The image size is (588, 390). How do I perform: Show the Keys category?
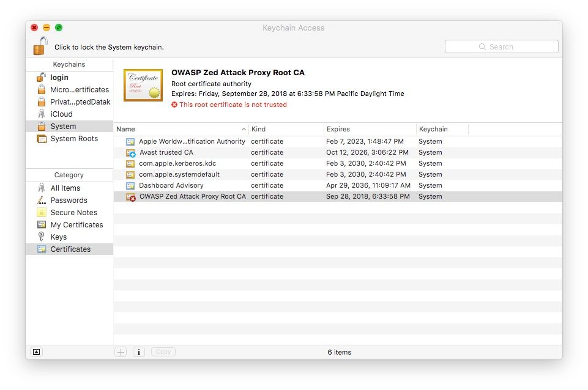pyautogui.click(x=69, y=237)
